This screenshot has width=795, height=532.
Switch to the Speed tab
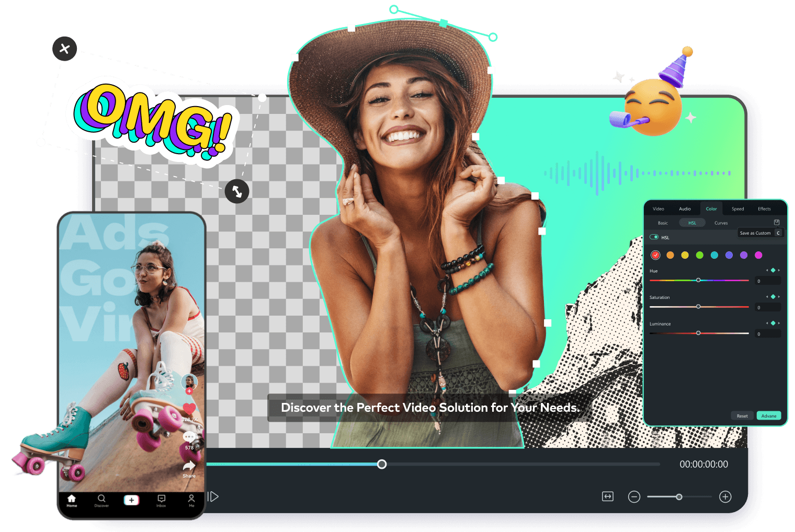[737, 209]
